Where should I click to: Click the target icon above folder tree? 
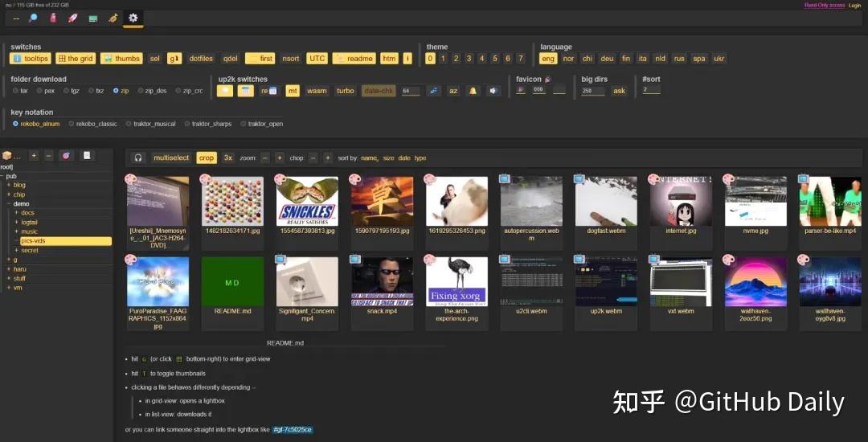pyautogui.click(x=66, y=155)
